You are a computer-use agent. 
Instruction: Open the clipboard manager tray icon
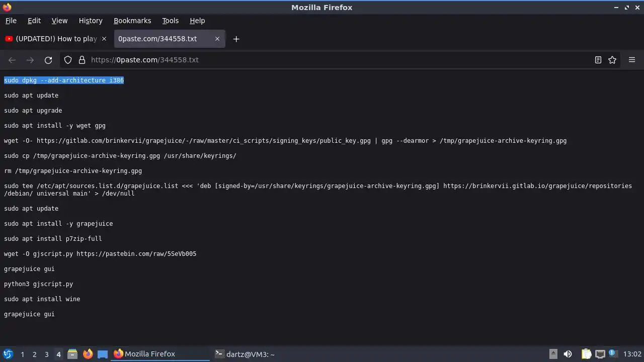[x=586, y=354]
